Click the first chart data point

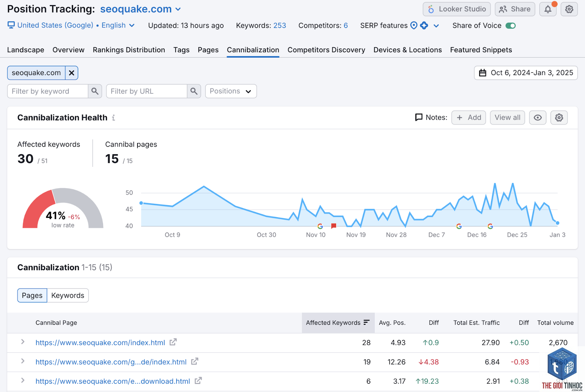(x=141, y=203)
